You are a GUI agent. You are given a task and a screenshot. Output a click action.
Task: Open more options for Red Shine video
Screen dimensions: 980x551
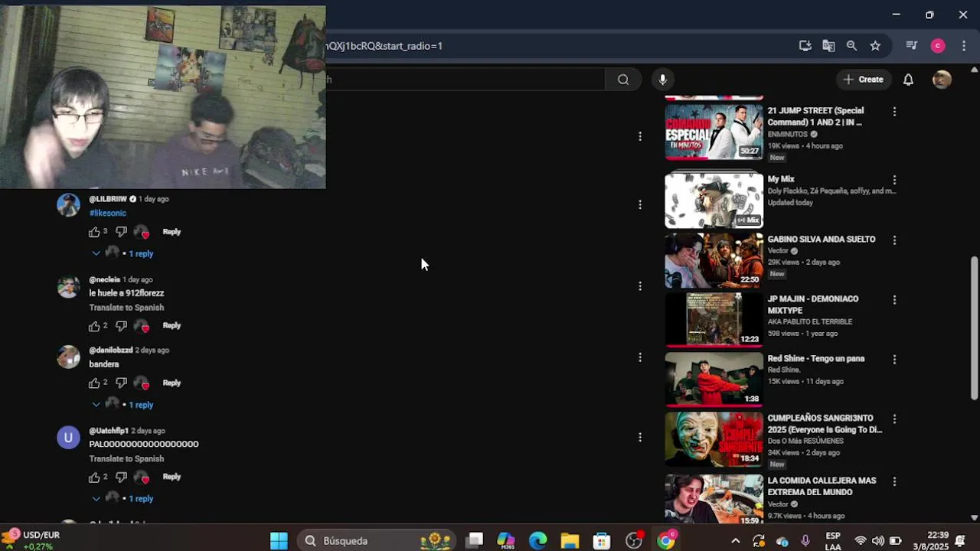[x=894, y=360]
